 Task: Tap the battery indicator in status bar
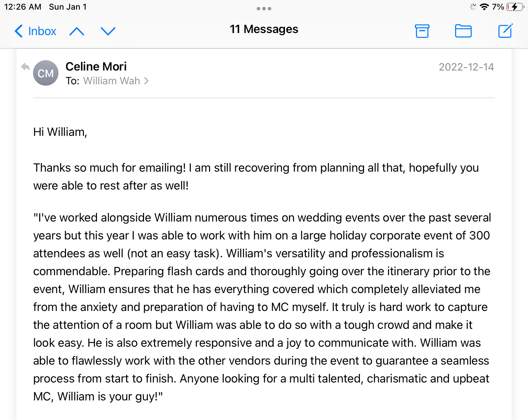click(x=515, y=7)
